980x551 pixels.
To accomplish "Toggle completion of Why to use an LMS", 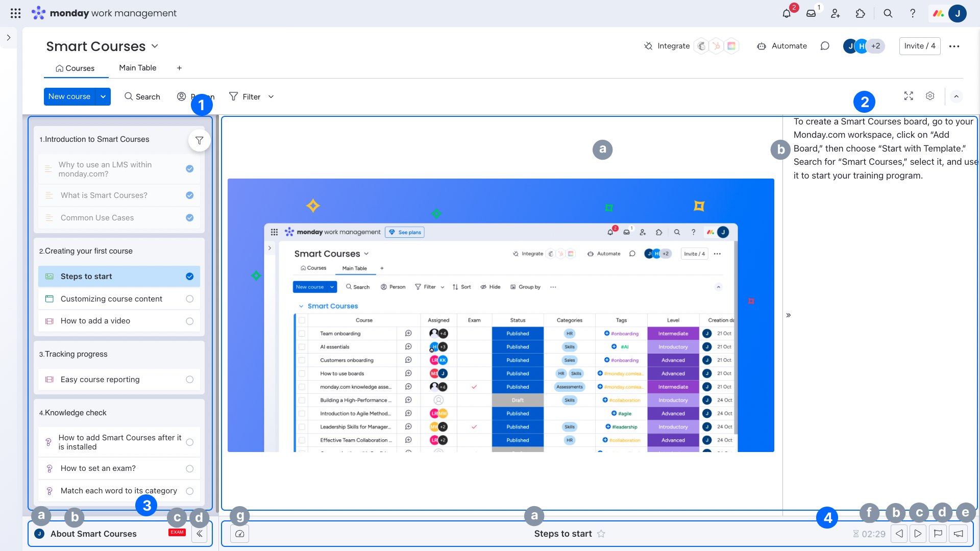I will click(190, 169).
